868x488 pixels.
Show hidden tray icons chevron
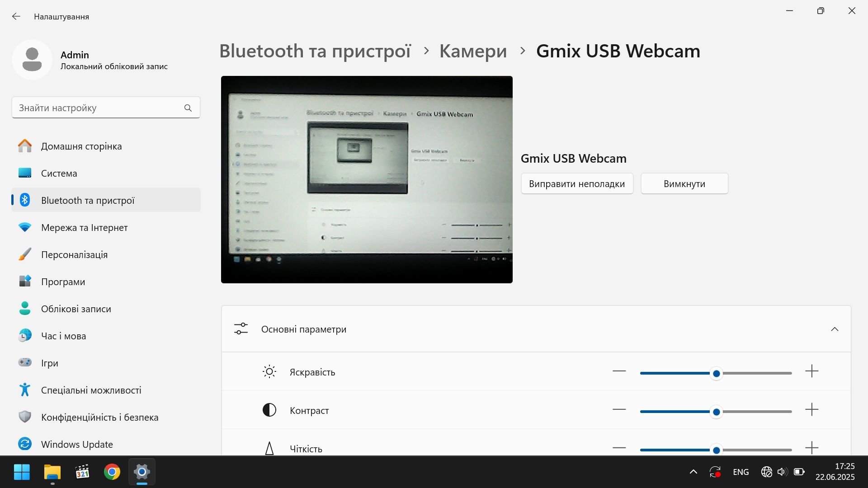[x=693, y=472]
